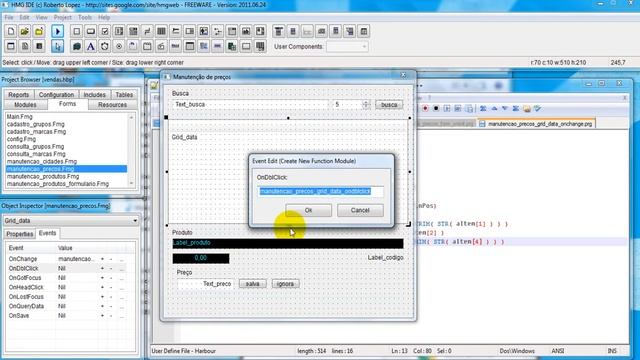This screenshot has width=640, height=360.
Task: Click the Text_preco field on the form
Action: tap(206, 284)
